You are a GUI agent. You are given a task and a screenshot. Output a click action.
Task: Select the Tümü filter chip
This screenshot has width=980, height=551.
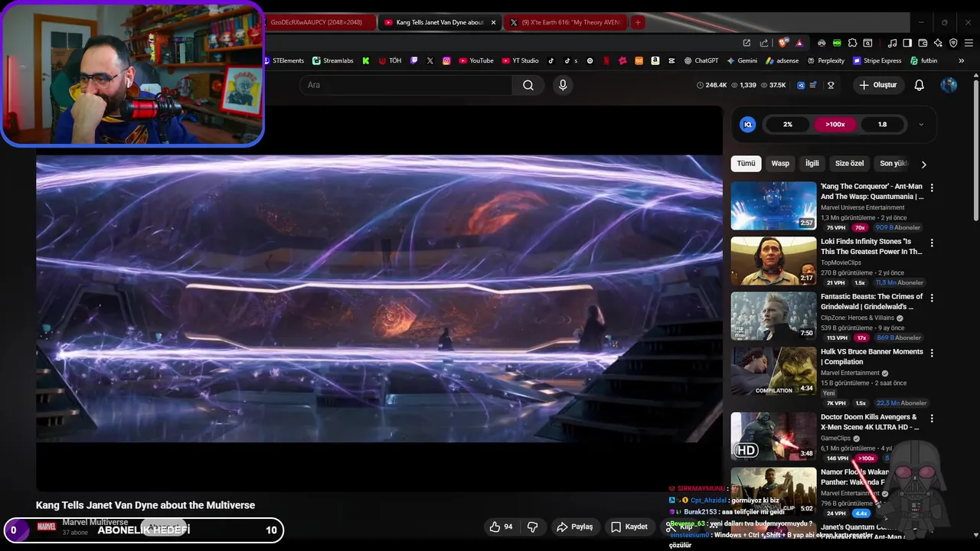[x=746, y=163]
